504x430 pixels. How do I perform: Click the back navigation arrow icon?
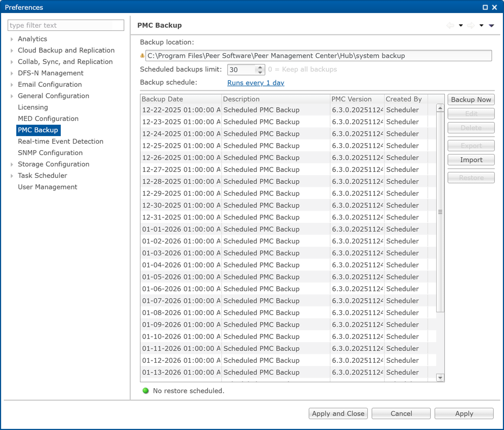pos(450,25)
